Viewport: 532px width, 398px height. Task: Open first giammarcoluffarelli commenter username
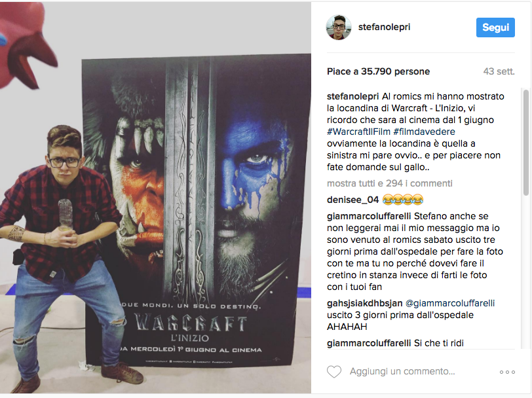tap(369, 216)
